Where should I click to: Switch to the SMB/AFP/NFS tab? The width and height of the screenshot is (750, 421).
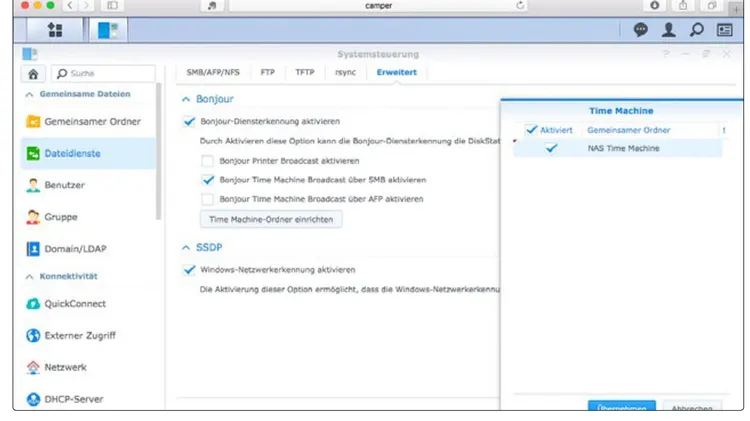213,72
